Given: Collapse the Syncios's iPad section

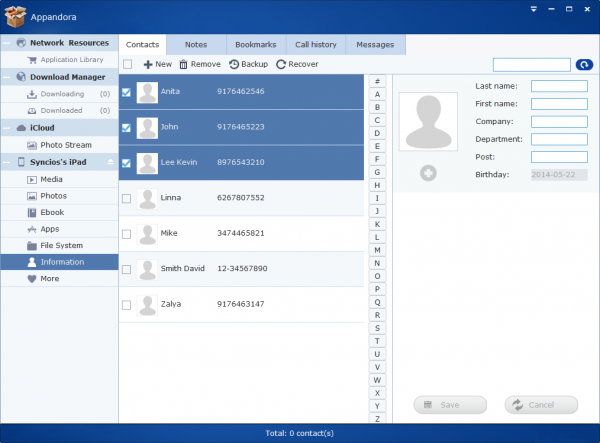Looking at the screenshot, I should [x=6, y=162].
